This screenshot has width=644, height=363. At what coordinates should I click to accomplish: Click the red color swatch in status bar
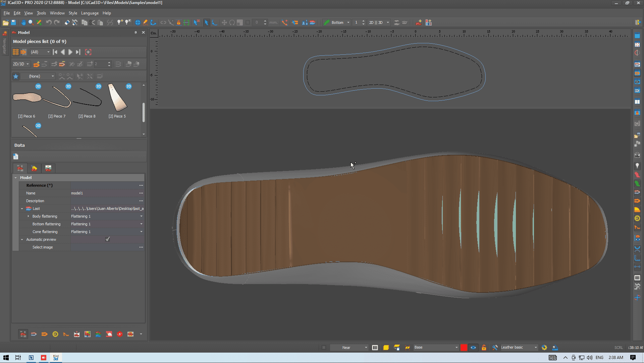[x=464, y=348]
